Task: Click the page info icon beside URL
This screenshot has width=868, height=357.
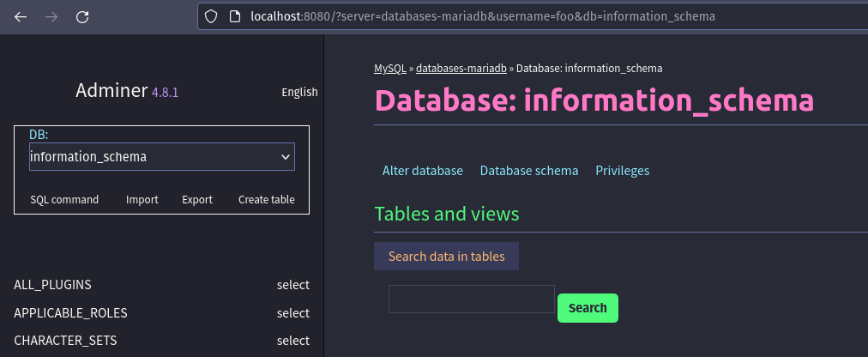Action: (235, 16)
